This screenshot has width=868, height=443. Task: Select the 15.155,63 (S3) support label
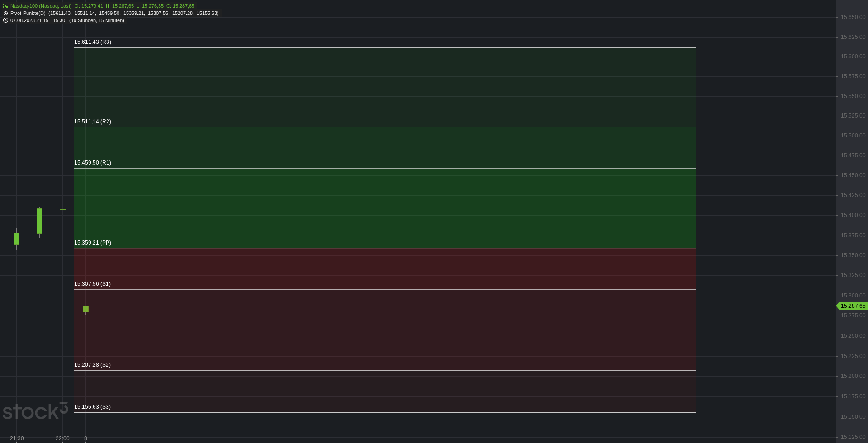[x=92, y=407]
